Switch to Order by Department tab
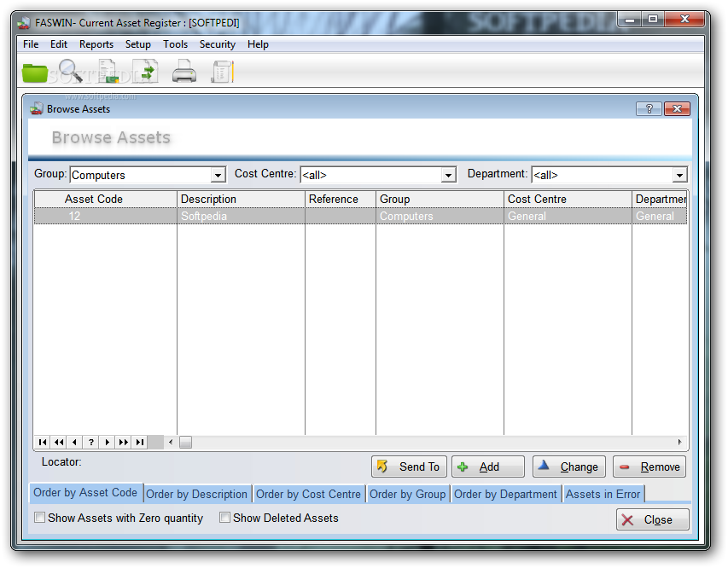Screen dimensions: 728x568 click(505, 494)
